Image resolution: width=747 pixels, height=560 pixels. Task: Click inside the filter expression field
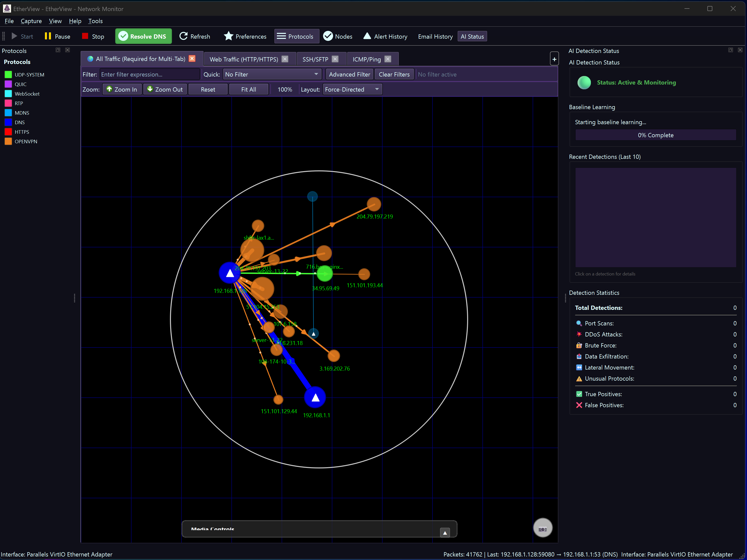point(150,74)
